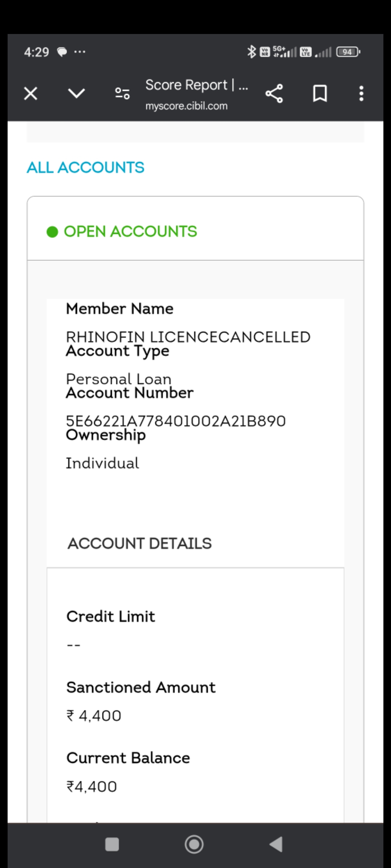The image size is (391, 868).
Task: Open recent apps square button
Action: click(112, 845)
